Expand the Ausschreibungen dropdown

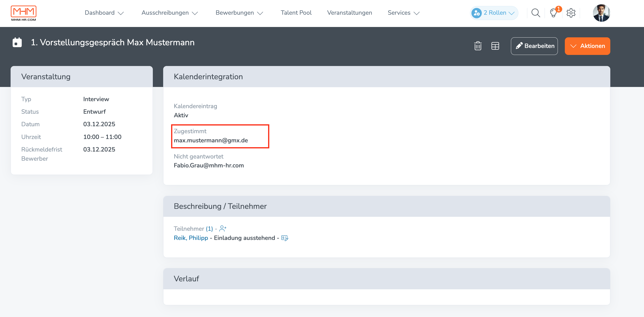pos(169,13)
